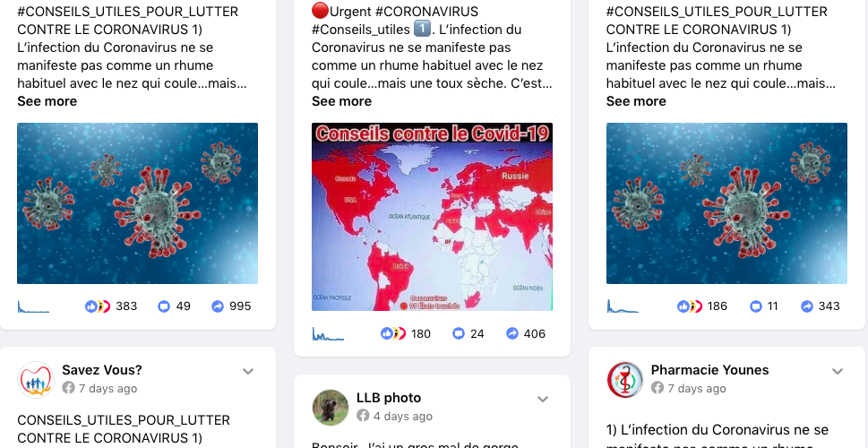Open the Covid-19 world map image

pos(432,217)
